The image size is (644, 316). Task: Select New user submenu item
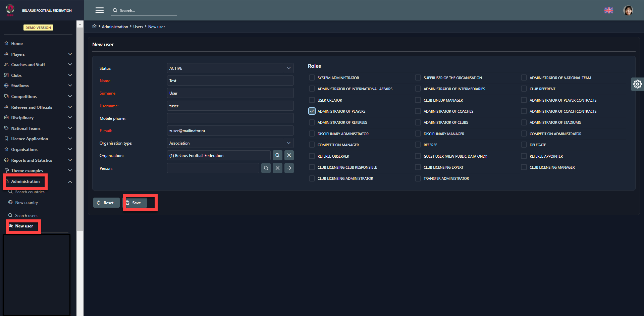coord(24,226)
